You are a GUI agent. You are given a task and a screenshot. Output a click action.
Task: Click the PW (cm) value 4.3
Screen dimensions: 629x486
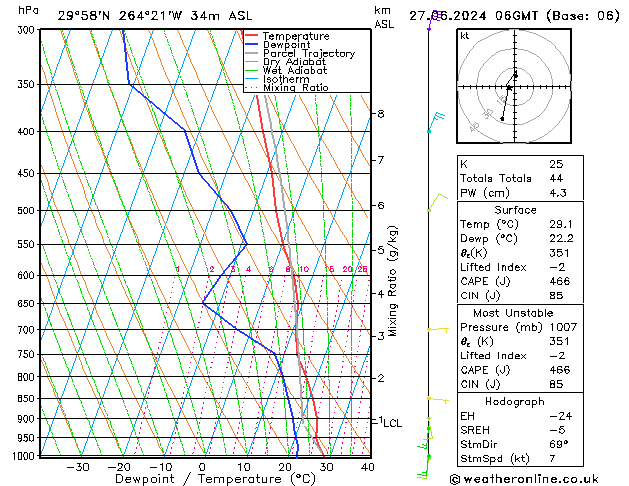[557, 193]
